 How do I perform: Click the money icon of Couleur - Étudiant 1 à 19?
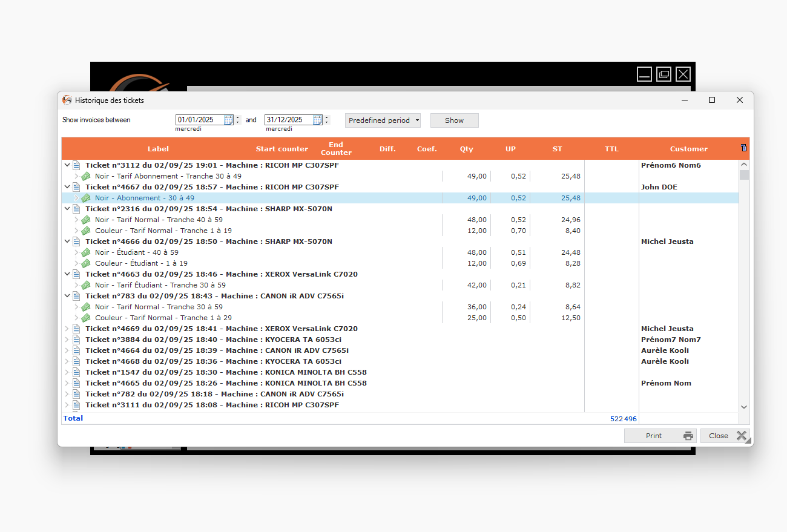(86, 263)
